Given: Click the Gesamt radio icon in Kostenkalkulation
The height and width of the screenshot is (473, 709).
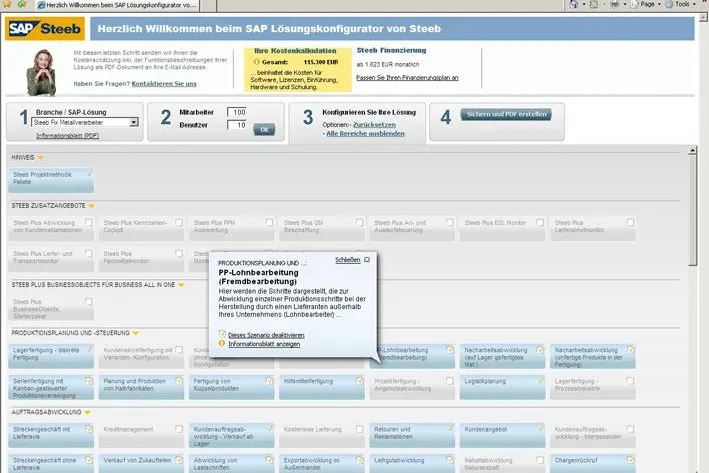Looking at the screenshot, I should coord(257,62).
